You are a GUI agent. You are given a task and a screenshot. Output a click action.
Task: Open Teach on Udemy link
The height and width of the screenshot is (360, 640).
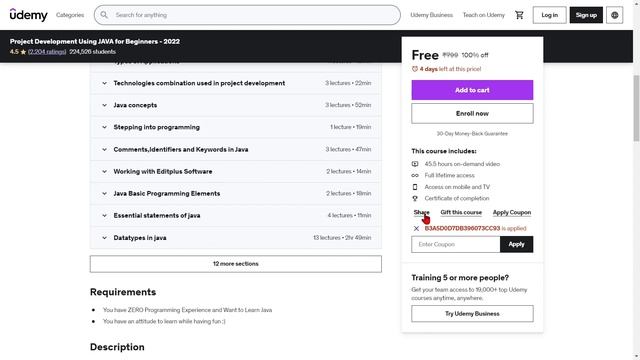(x=484, y=15)
